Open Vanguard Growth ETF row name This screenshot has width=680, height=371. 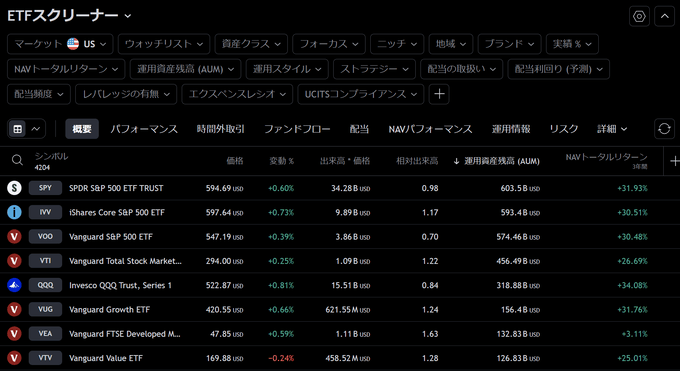tap(109, 309)
